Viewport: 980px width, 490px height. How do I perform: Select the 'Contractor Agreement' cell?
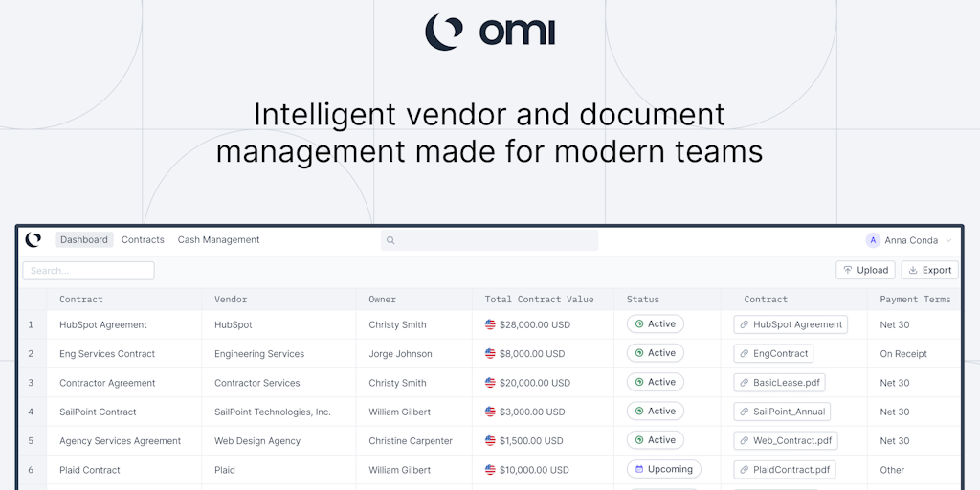point(107,383)
